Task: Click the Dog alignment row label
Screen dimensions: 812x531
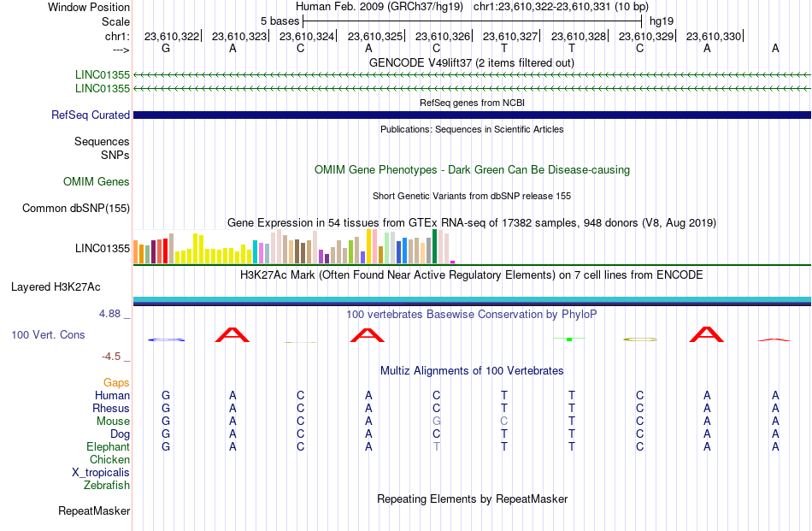Action: 121,434
